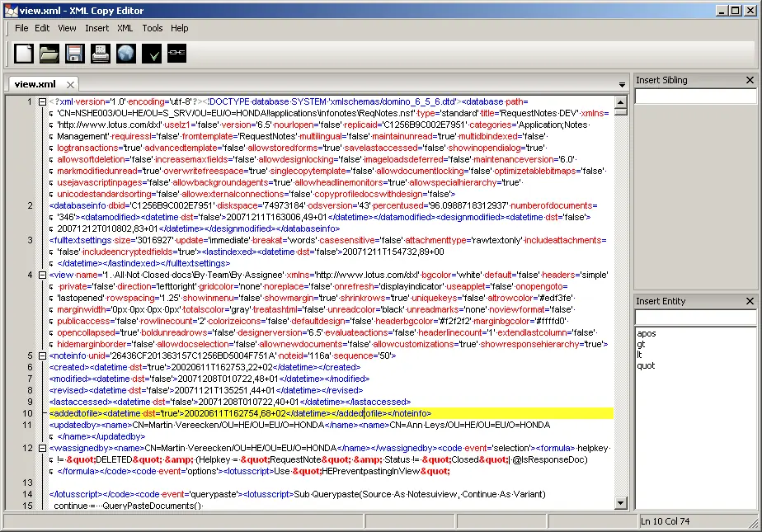
Task: Print the document with the printer icon
Action: 100,54
